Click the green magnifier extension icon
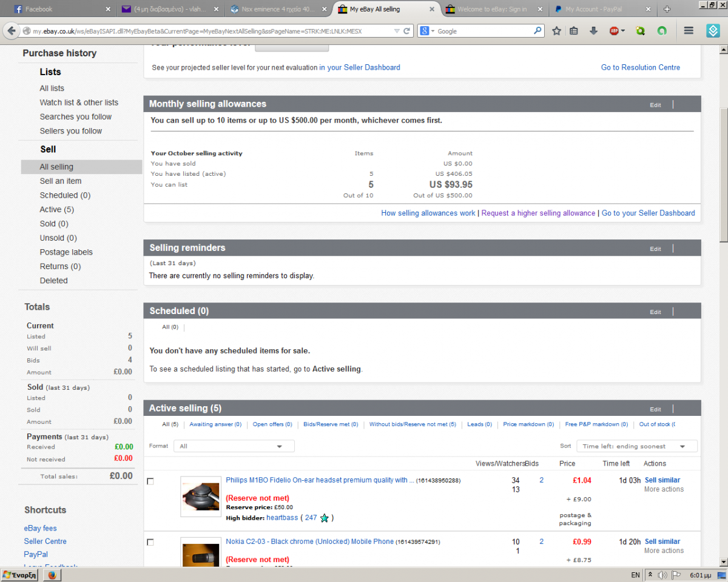Screen dimensions: 728x582 click(640, 31)
